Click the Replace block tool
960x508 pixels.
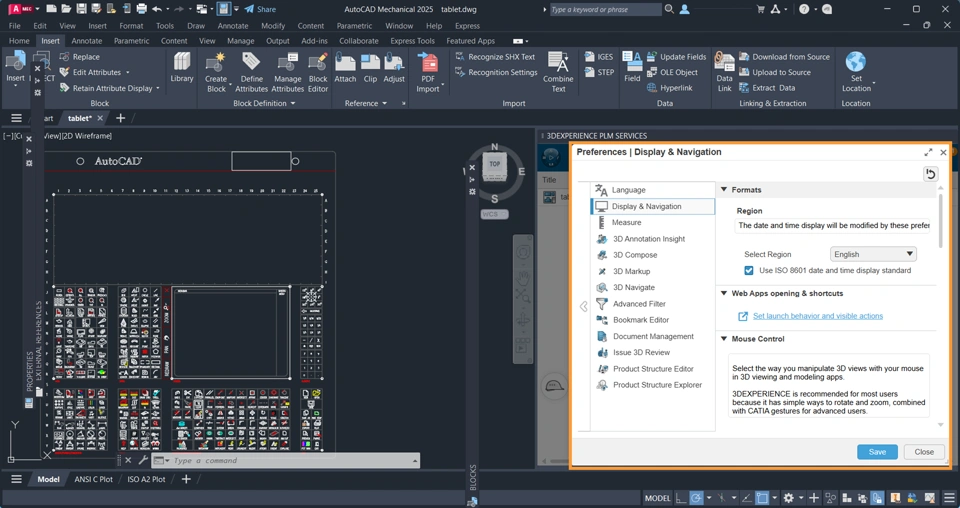click(x=80, y=57)
